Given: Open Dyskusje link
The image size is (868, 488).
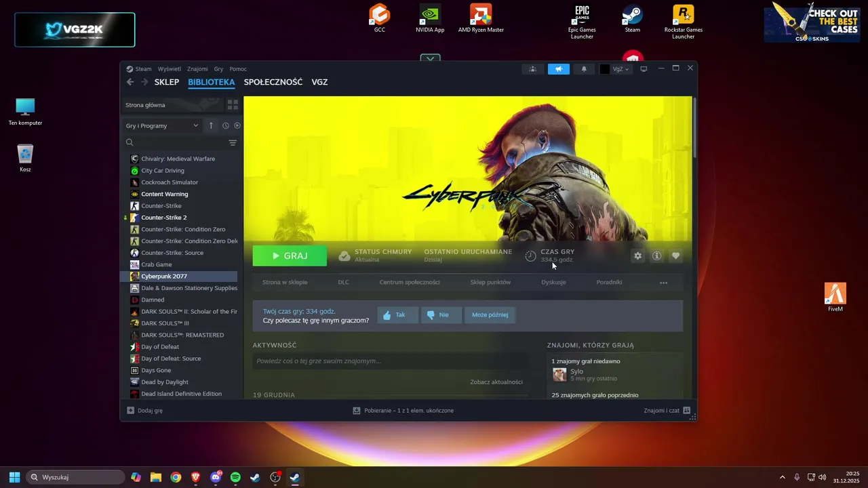Looking at the screenshot, I should [x=553, y=282].
